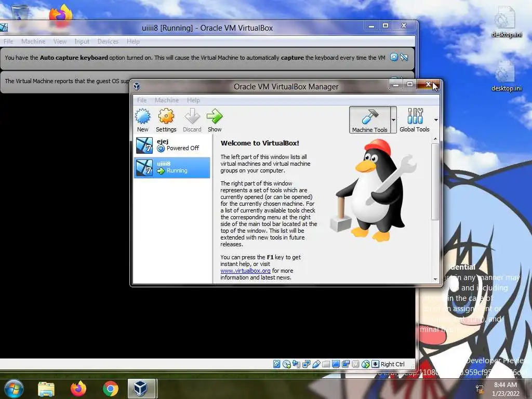Viewport: 532px width, 399px height.
Task: Select the Machine Tools hammer button
Action: pyautogui.click(x=369, y=120)
